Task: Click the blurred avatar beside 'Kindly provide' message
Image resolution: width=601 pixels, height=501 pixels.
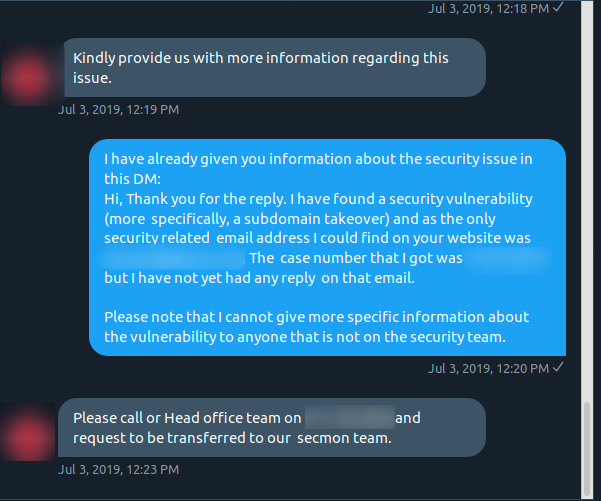Action: pyautogui.click(x=31, y=74)
